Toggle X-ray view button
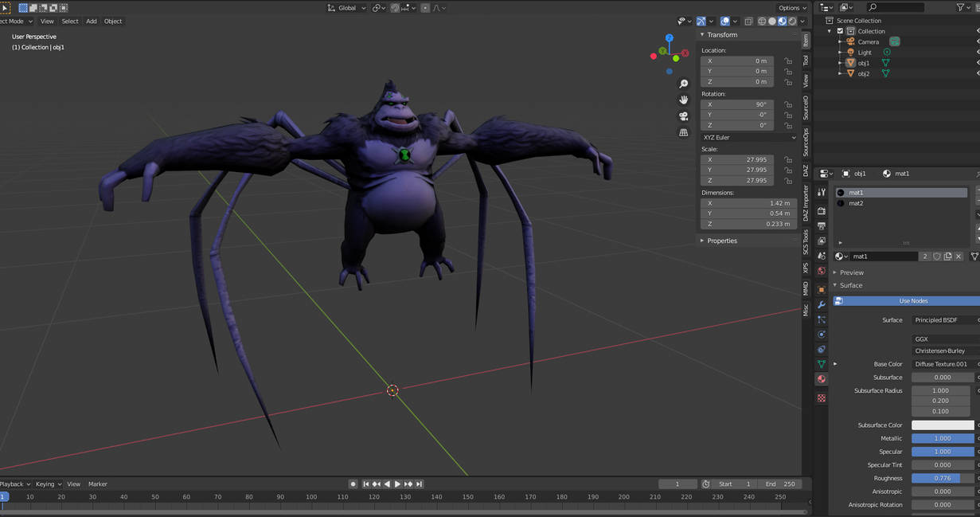 pos(748,22)
